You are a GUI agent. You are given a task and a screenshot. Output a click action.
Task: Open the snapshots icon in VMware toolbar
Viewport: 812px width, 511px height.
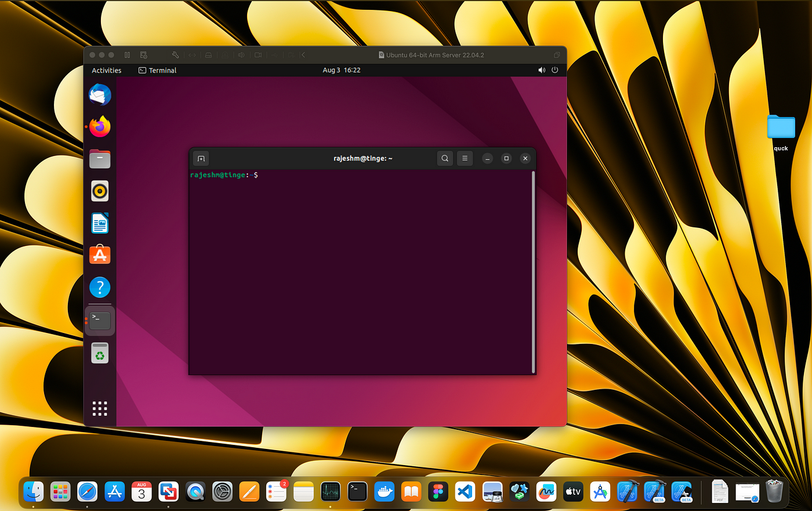coord(143,55)
